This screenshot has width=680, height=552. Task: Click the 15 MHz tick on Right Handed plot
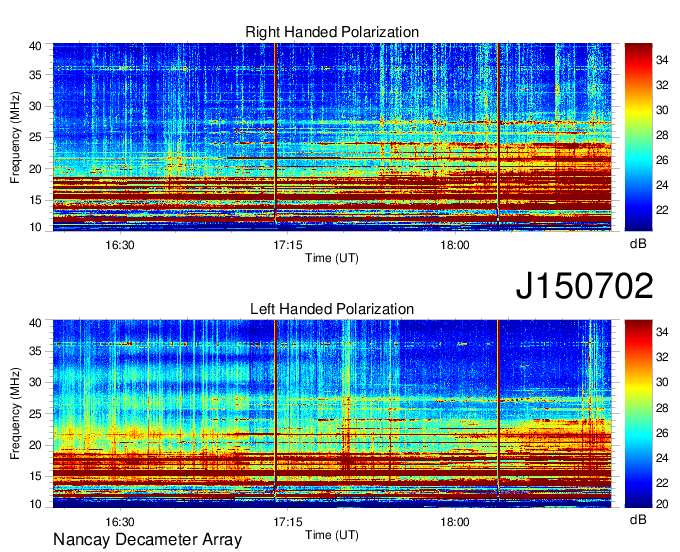click(35, 200)
